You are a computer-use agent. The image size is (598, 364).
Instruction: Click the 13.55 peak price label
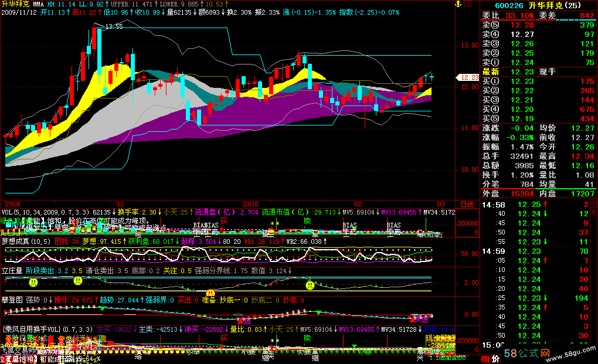tap(114, 26)
